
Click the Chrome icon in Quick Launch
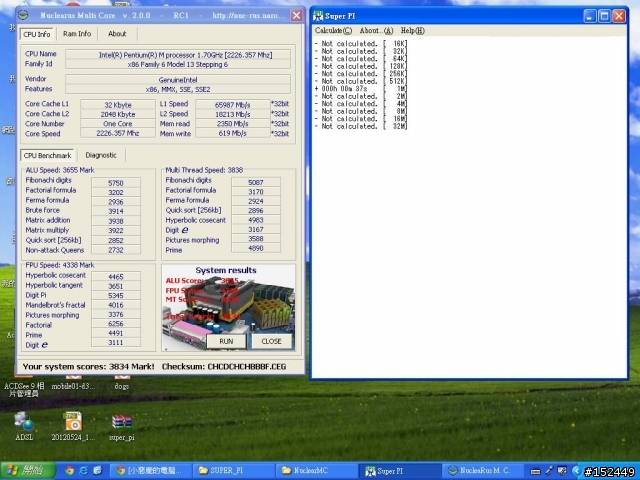[x=69, y=471]
